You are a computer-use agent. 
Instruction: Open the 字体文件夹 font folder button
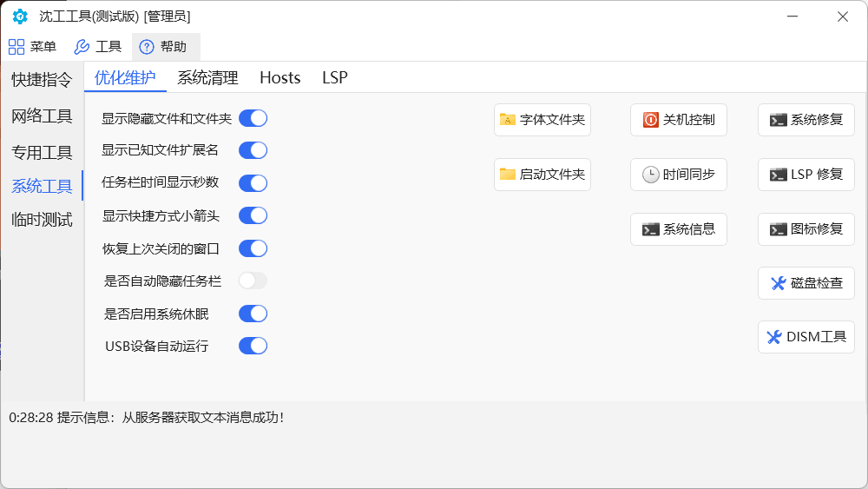542,120
